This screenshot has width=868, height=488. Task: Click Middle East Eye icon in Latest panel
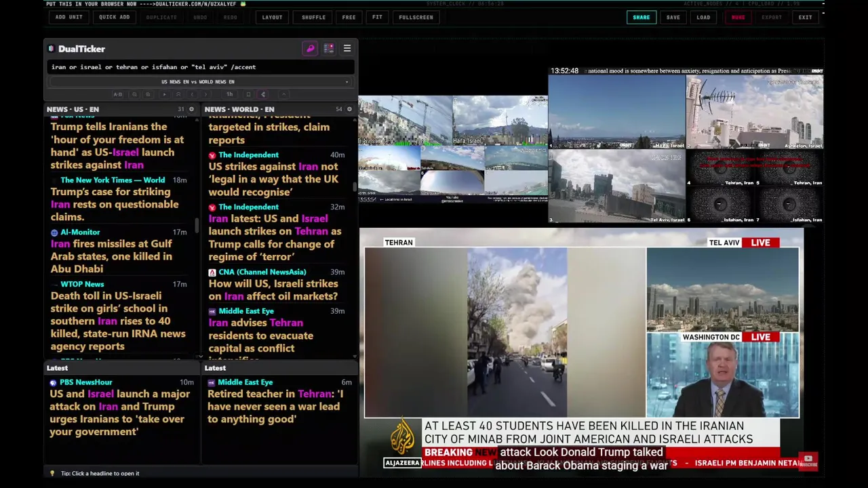point(211,383)
